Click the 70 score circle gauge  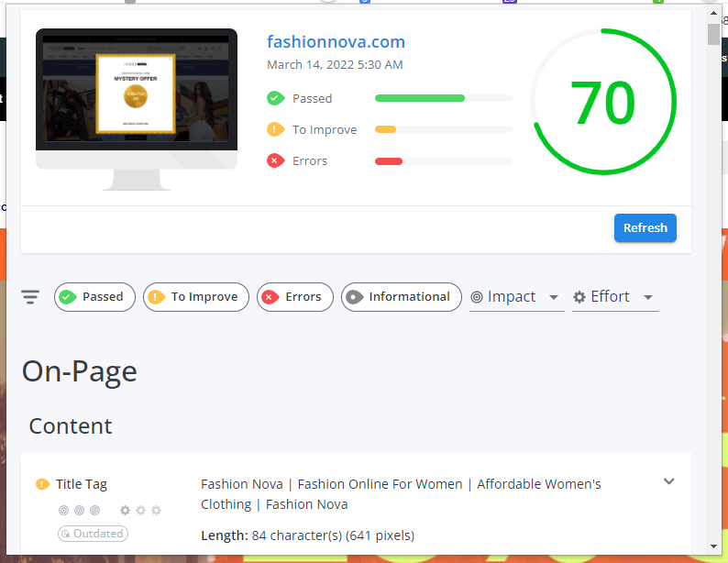[x=602, y=102]
